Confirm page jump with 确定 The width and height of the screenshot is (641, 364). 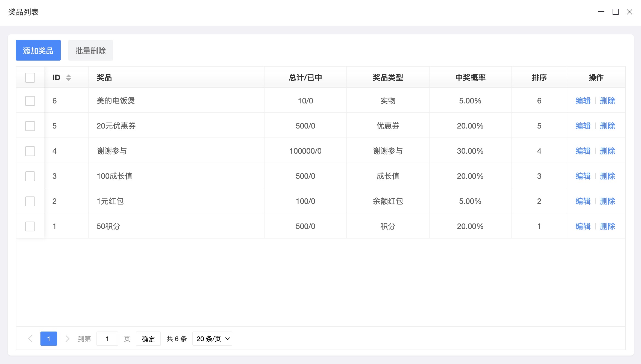click(x=148, y=339)
